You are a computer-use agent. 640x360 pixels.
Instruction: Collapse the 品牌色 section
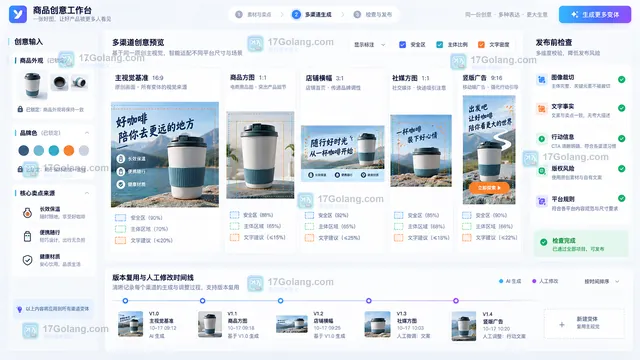[x=87, y=133]
